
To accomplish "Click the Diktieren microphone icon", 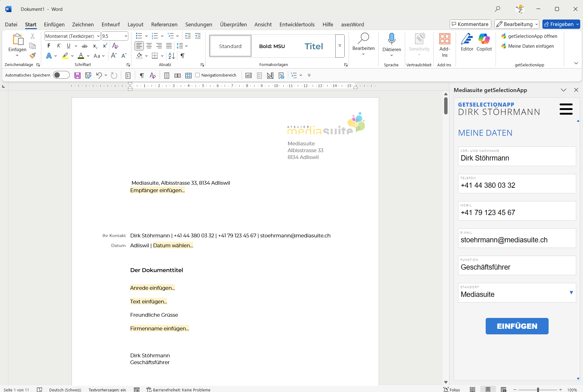I will 391,39.
